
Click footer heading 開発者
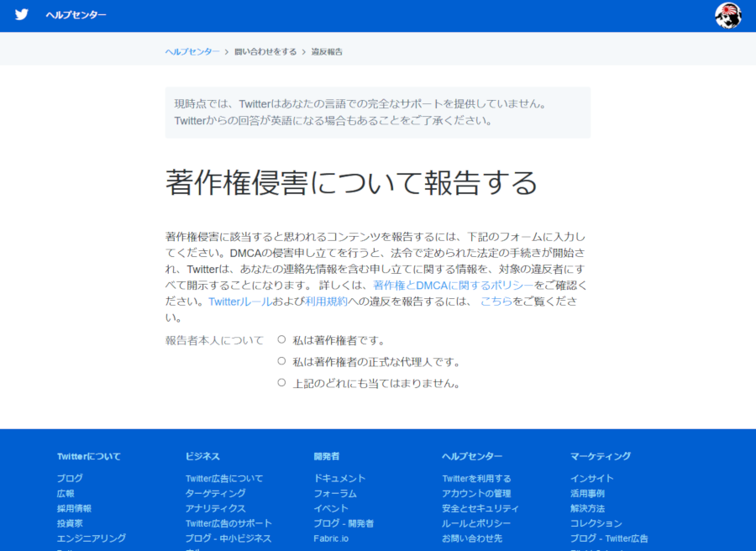pos(327,457)
